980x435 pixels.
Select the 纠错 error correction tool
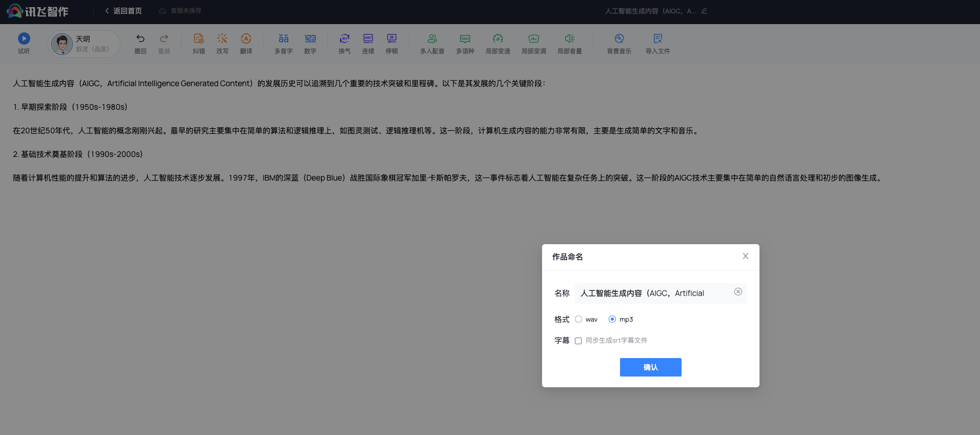coord(198,39)
